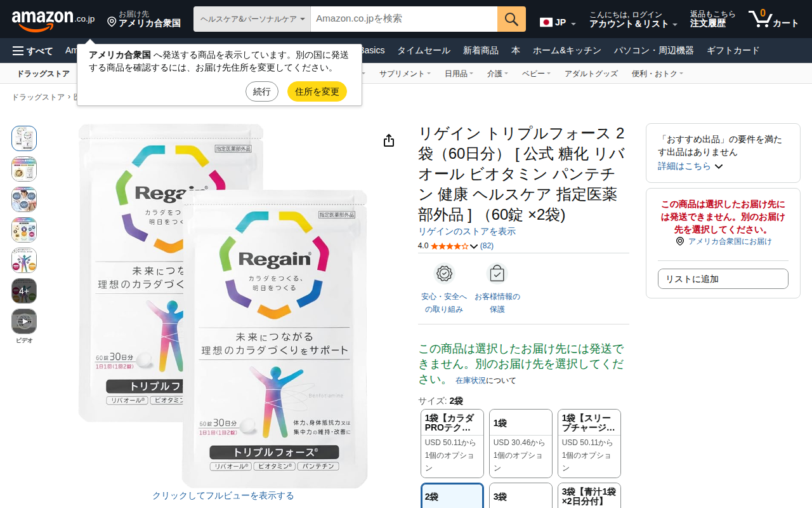Expand the 詳細はこちら details link
The image size is (812, 508).
(x=690, y=166)
